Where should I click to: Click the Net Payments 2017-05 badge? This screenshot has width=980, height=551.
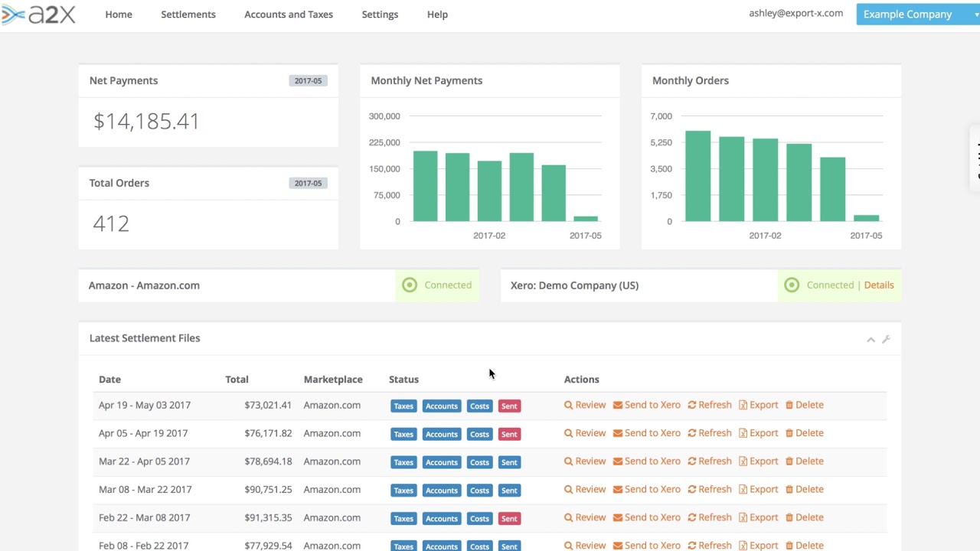point(308,80)
